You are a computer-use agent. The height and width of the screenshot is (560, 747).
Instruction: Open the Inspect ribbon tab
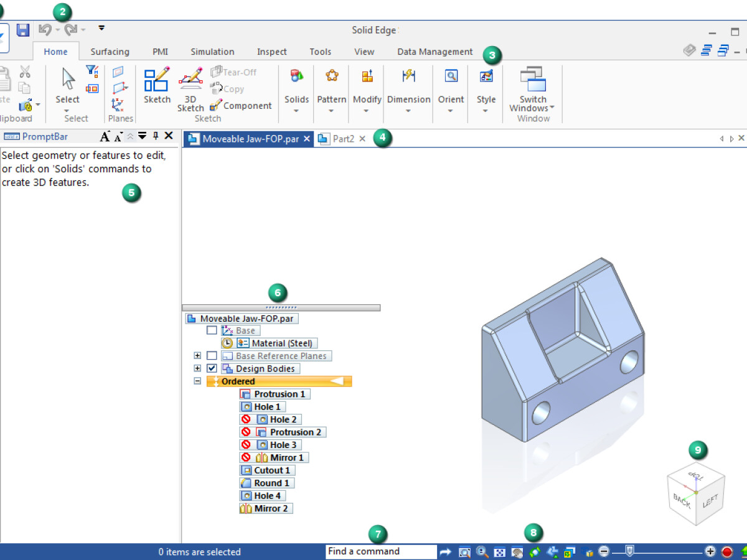[272, 52]
